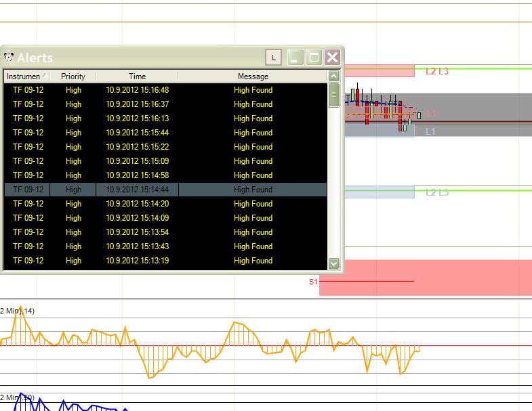Screen dimensions: 532x411
Task: Click the gray L1 label on the chart
Action: point(430,131)
